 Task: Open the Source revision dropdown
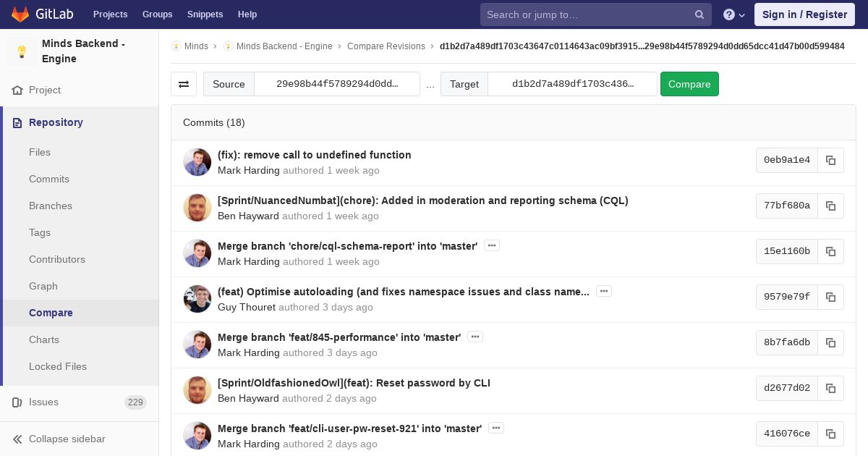click(337, 84)
